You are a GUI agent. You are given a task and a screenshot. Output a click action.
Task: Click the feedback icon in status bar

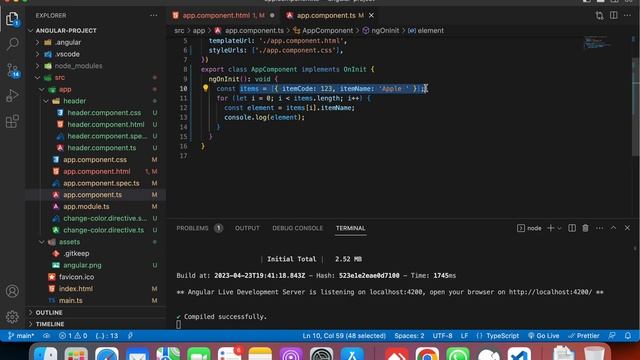pyautogui.click(x=611, y=336)
